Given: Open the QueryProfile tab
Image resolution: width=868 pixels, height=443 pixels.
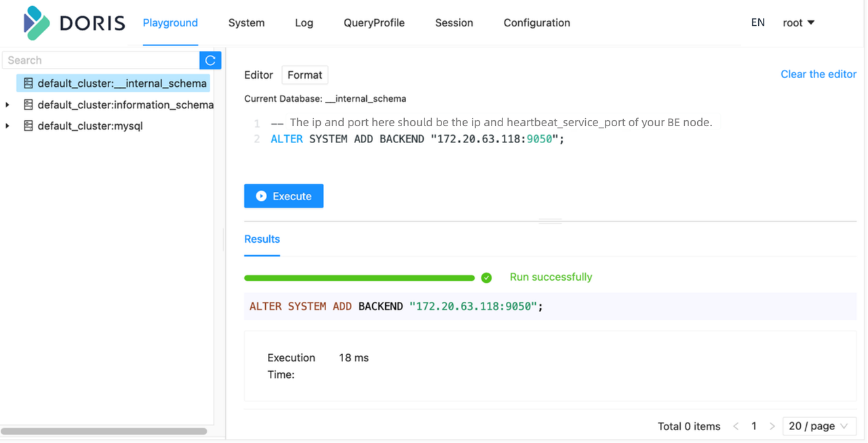Looking at the screenshot, I should coord(374,22).
